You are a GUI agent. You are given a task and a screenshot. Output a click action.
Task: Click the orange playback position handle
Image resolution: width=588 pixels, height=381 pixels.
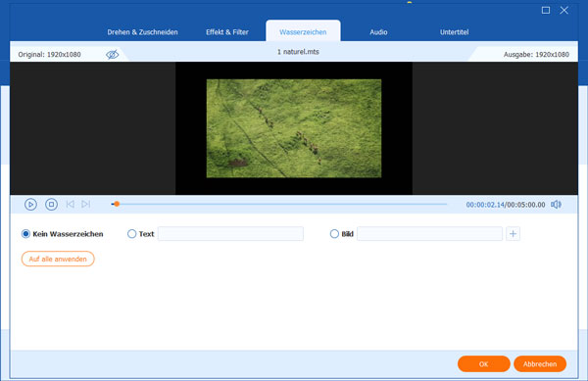point(117,204)
